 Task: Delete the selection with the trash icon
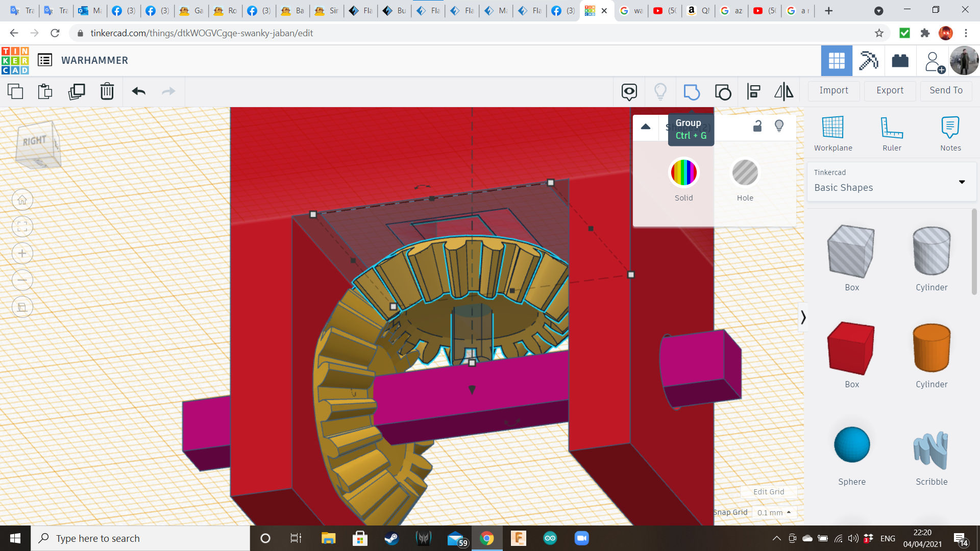[x=107, y=92]
